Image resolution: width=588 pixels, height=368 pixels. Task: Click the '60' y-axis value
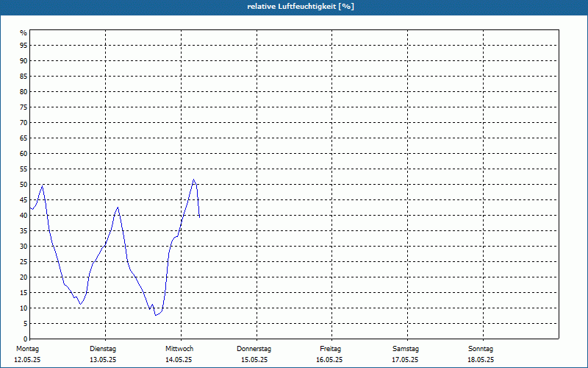[24, 154]
